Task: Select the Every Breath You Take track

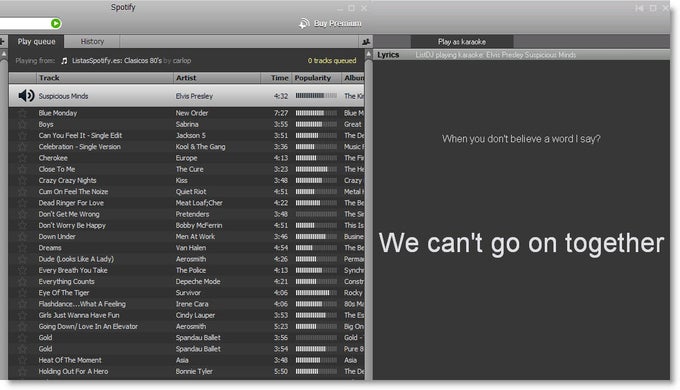Action: pos(186,270)
